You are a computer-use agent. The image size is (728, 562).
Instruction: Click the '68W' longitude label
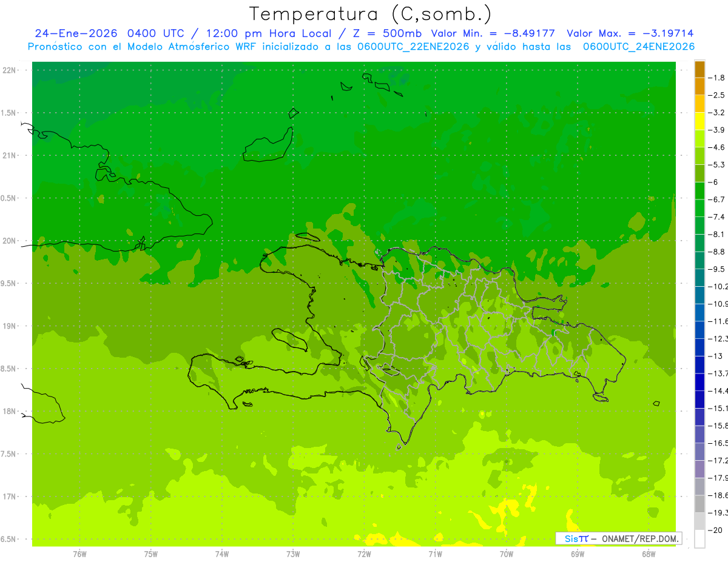click(x=649, y=554)
